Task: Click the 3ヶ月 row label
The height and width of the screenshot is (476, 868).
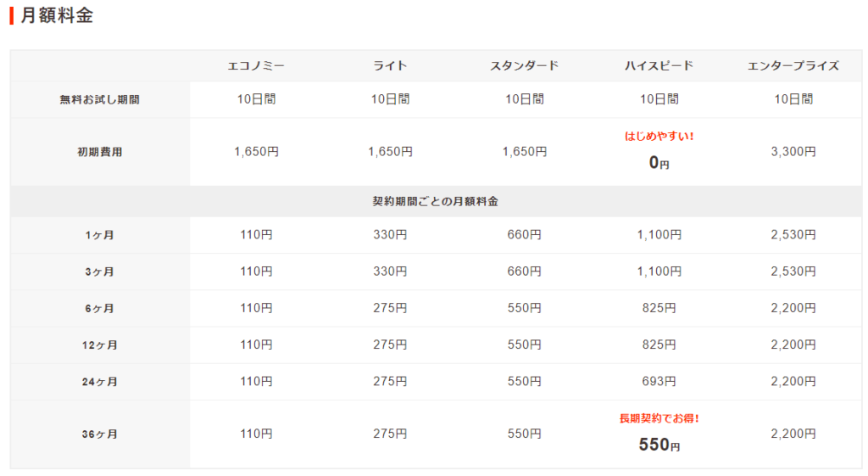Action: click(x=100, y=272)
